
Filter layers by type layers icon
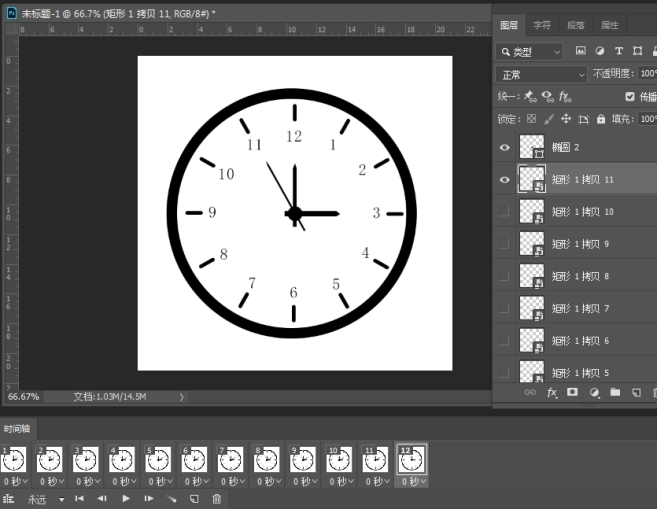[619, 51]
